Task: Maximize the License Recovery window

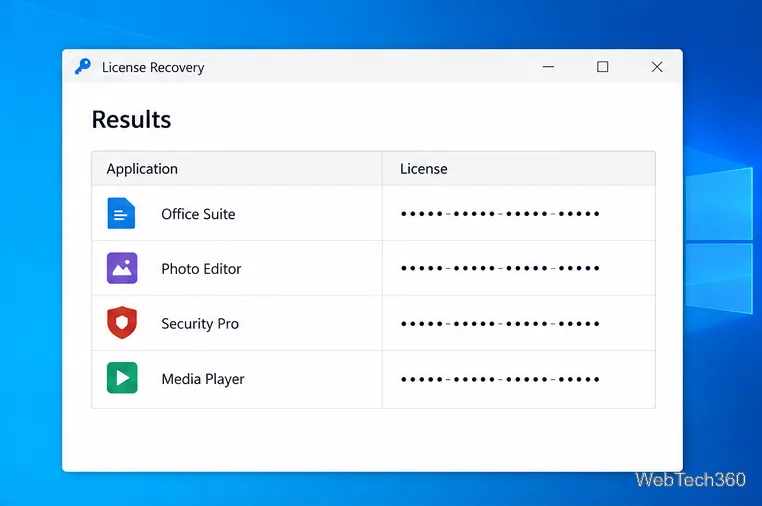Action: 603,67
